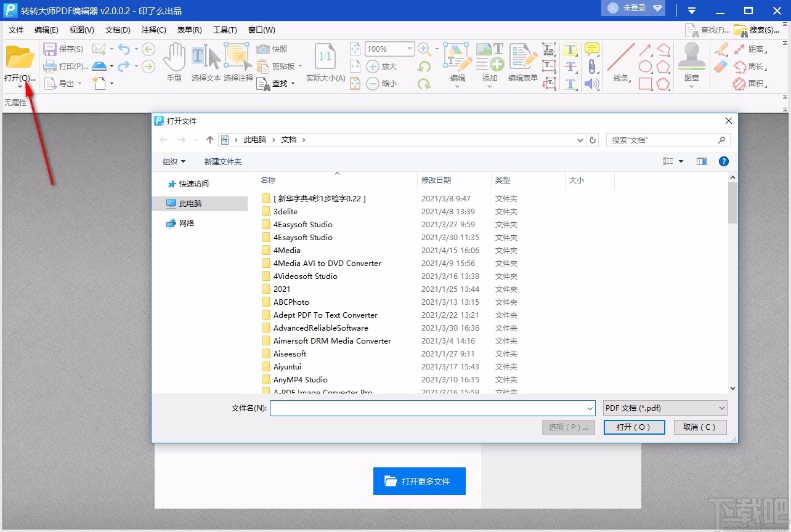Click the 实际大小 actual size icon
Screen dimensions: 791x532
(325, 58)
